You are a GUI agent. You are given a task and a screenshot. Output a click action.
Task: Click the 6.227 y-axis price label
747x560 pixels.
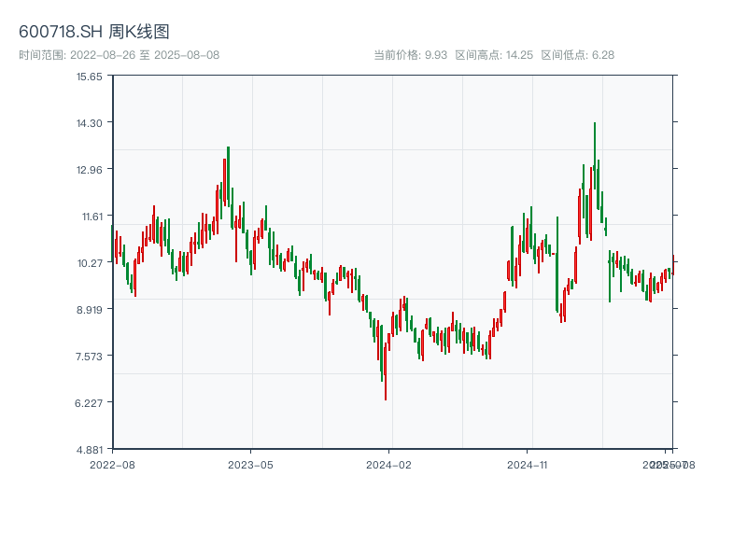[90, 403]
